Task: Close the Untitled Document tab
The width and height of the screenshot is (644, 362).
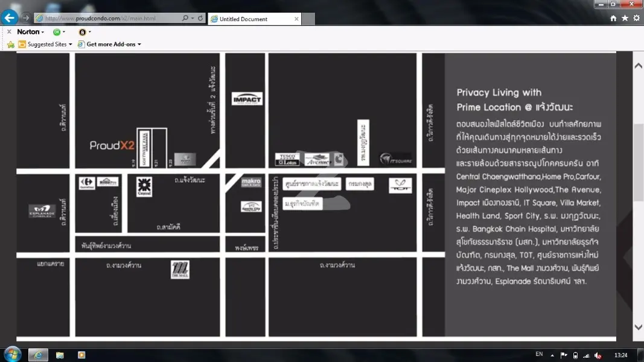Action: pyautogui.click(x=296, y=19)
